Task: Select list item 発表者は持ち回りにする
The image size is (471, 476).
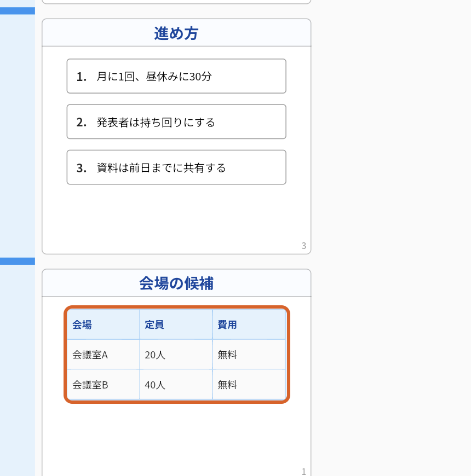Action: [x=176, y=121]
